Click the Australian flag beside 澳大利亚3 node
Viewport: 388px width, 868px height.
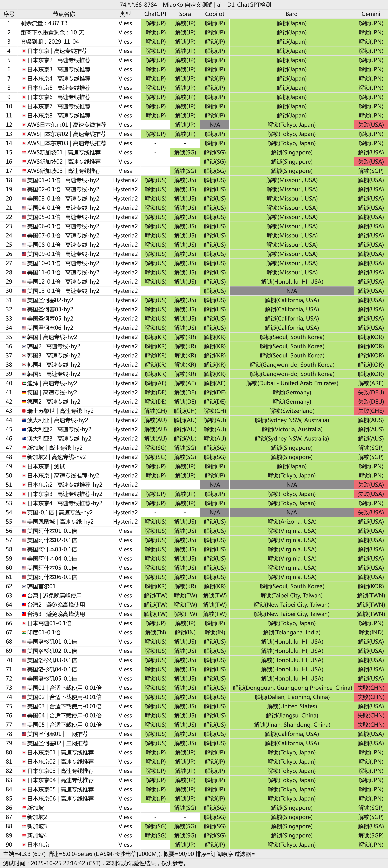[24, 439]
